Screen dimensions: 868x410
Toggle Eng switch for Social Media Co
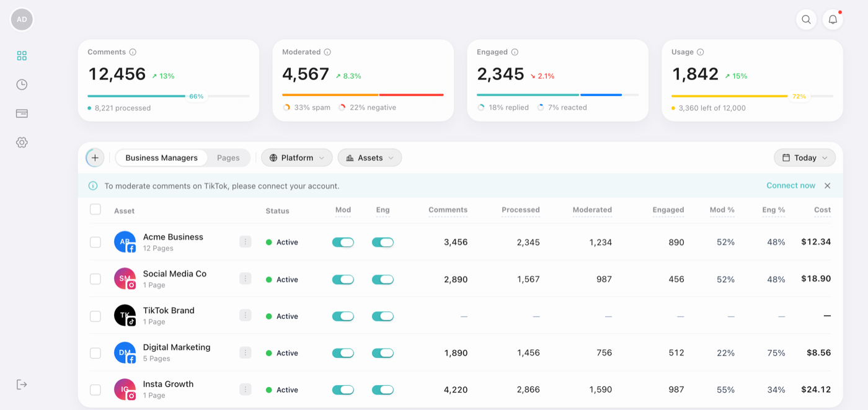pyautogui.click(x=383, y=279)
